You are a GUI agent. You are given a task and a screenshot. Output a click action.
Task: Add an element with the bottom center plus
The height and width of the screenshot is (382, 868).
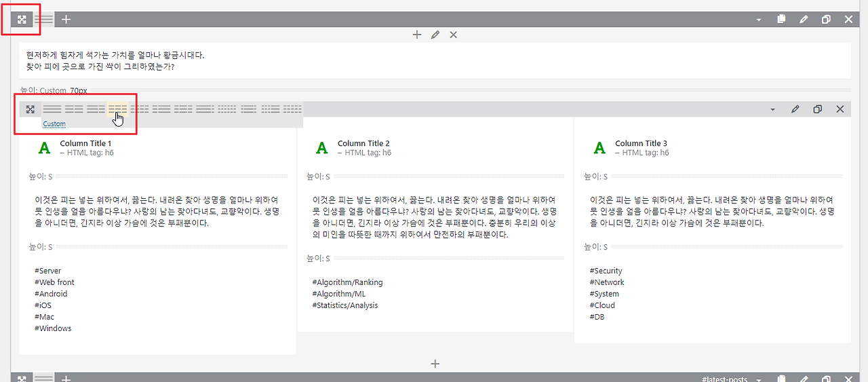click(435, 364)
